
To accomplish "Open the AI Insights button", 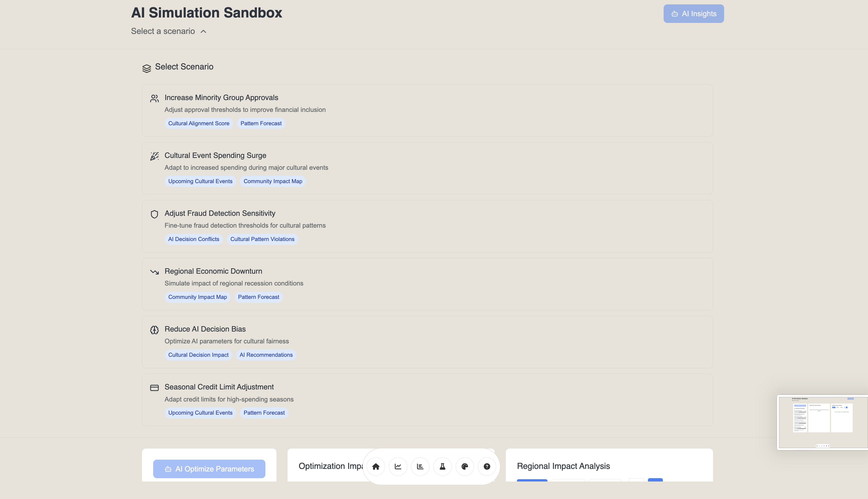I will pyautogui.click(x=693, y=14).
